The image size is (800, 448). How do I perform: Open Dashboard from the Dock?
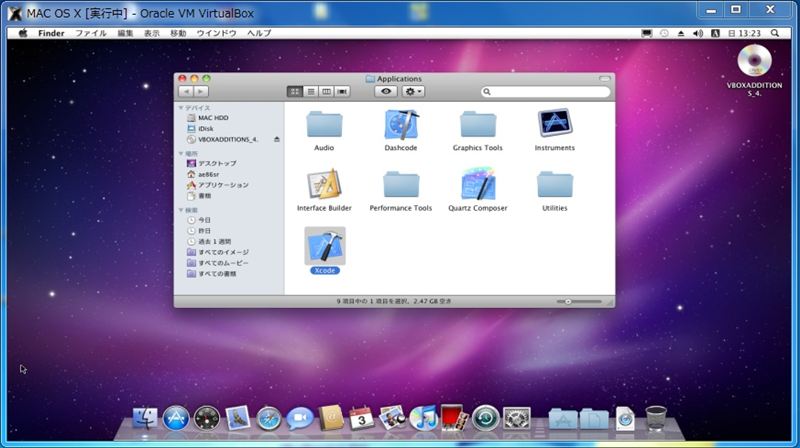(x=207, y=418)
